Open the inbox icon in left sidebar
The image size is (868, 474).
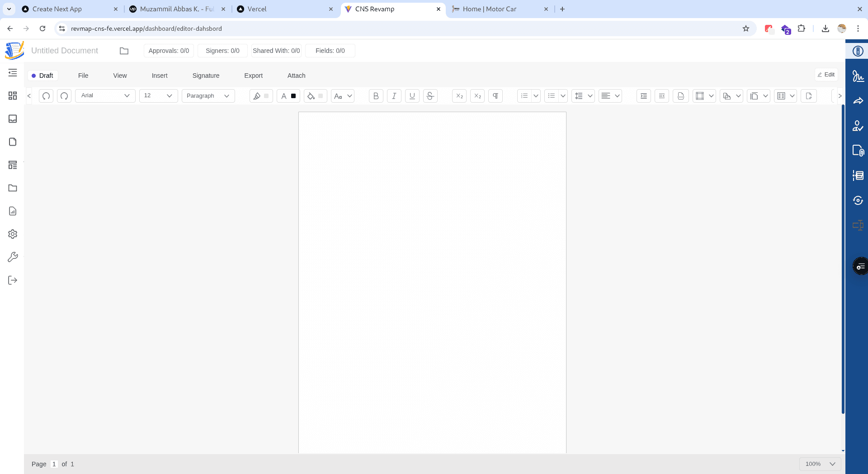pos(13,118)
